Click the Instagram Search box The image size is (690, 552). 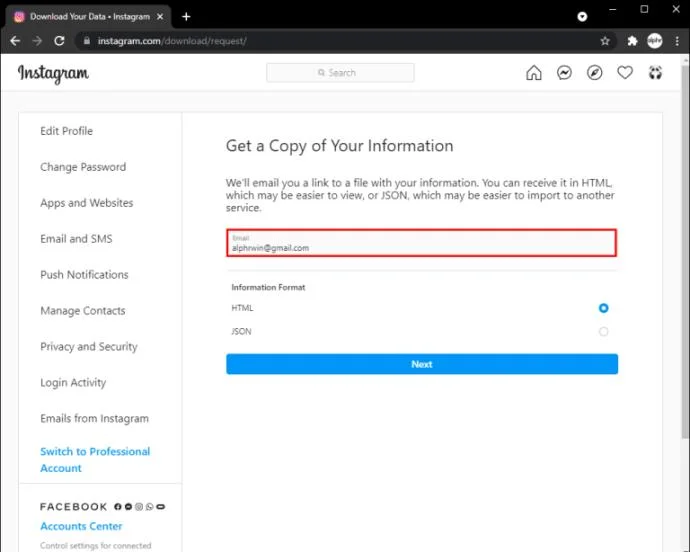click(340, 73)
